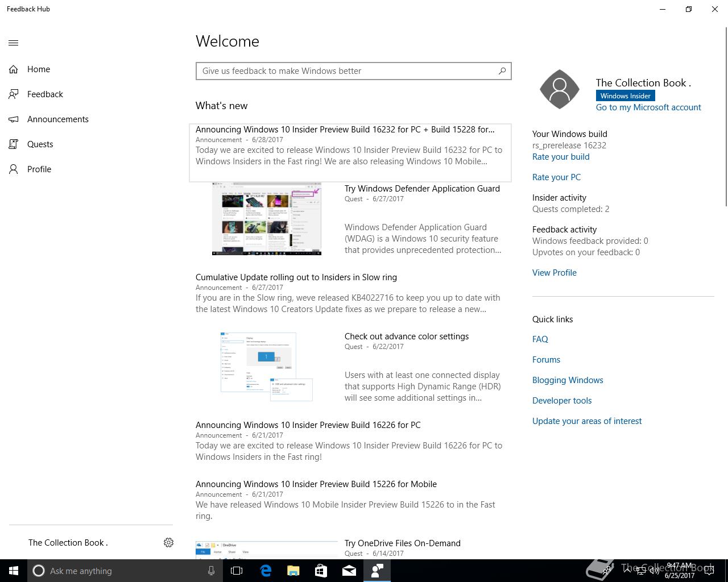The width and height of the screenshot is (728, 582).
Task: Open the hamburger navigation menu
Action: [14, 43]
